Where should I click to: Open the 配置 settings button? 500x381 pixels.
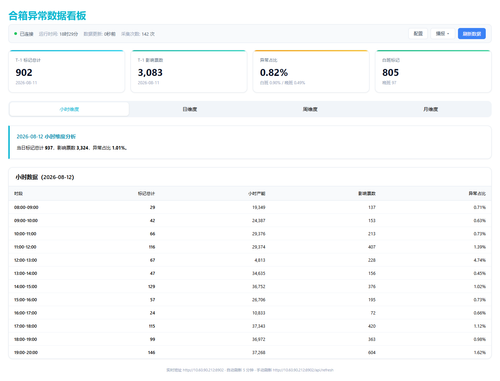[418, 34]
